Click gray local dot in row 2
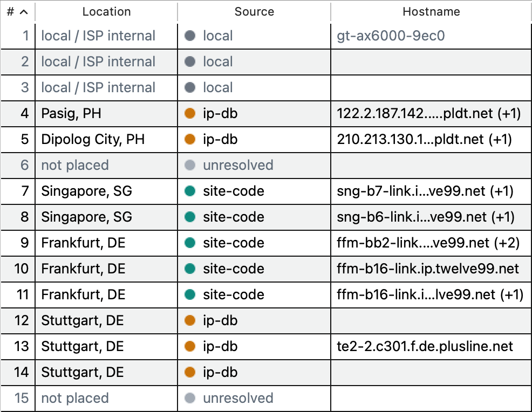Screen dimensions: 532x412 coord(190,61)
